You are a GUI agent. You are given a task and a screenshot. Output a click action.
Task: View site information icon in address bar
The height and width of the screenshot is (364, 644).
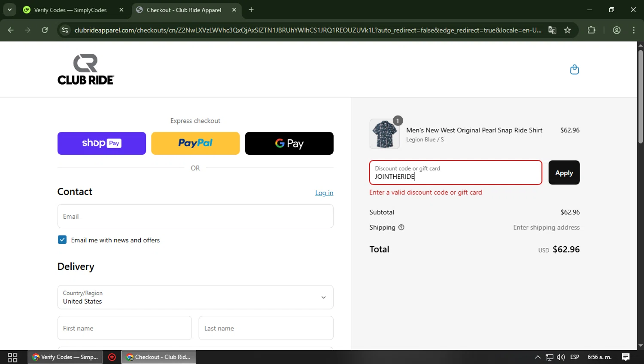click(65, 30)
